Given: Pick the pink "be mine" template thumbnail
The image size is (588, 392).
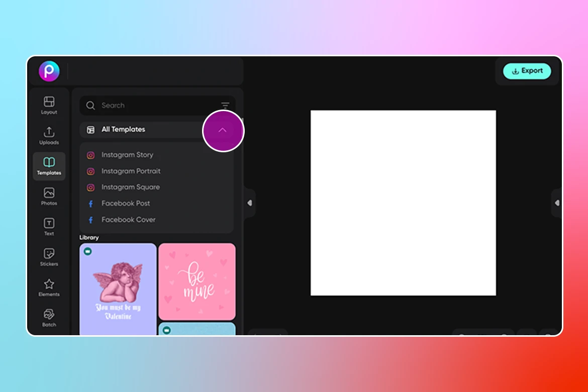Looking at the screenshot, I should [x=197, y=281].
